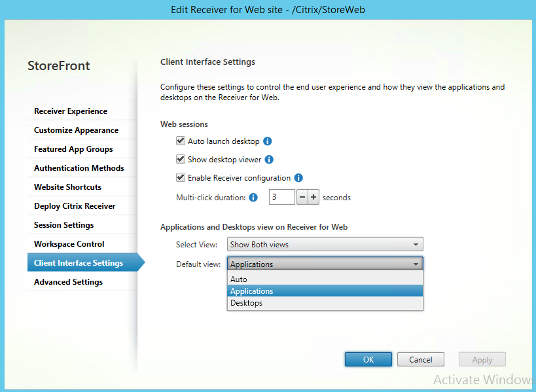Click info icon beside Show desktop viewer
536x392 pixels.
coord(269,160)
